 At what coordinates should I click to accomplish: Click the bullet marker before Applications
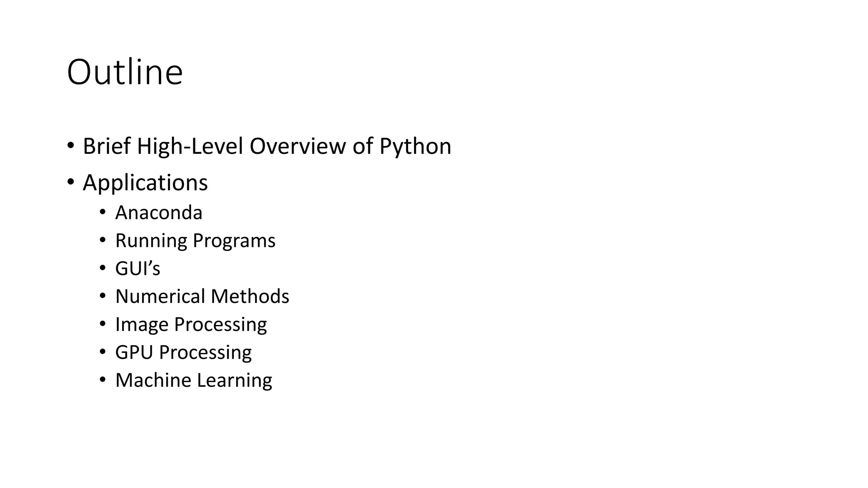click(70, 182)
